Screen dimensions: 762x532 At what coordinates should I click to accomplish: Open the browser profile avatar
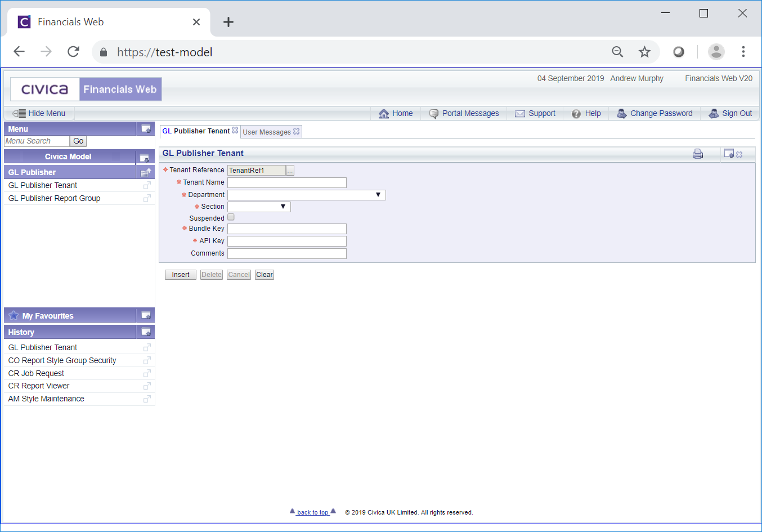[716, 52]
